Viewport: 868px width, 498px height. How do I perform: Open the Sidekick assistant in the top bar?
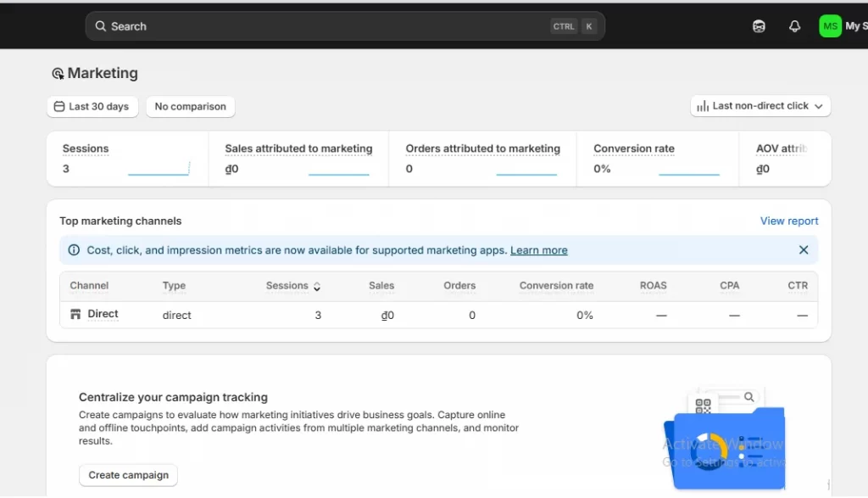759,25
